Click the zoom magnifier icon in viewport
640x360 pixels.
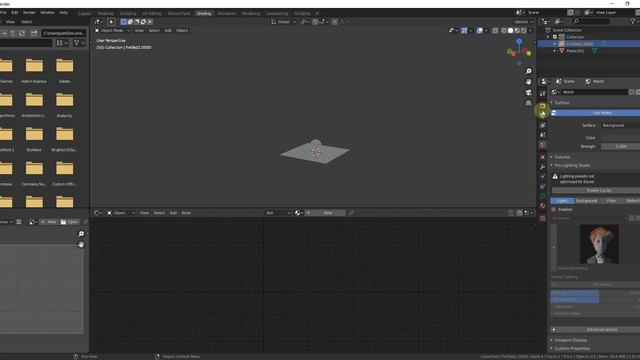click(x=528, y=71)
